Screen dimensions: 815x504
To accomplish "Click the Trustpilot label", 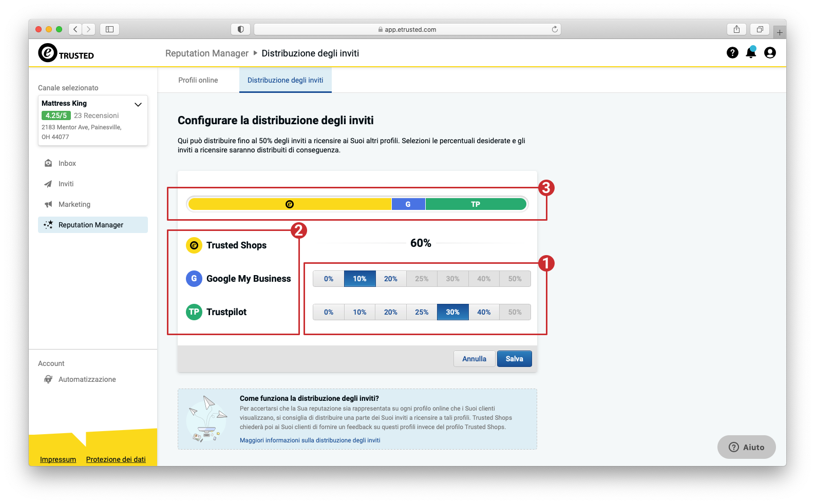I will [226, 312].
